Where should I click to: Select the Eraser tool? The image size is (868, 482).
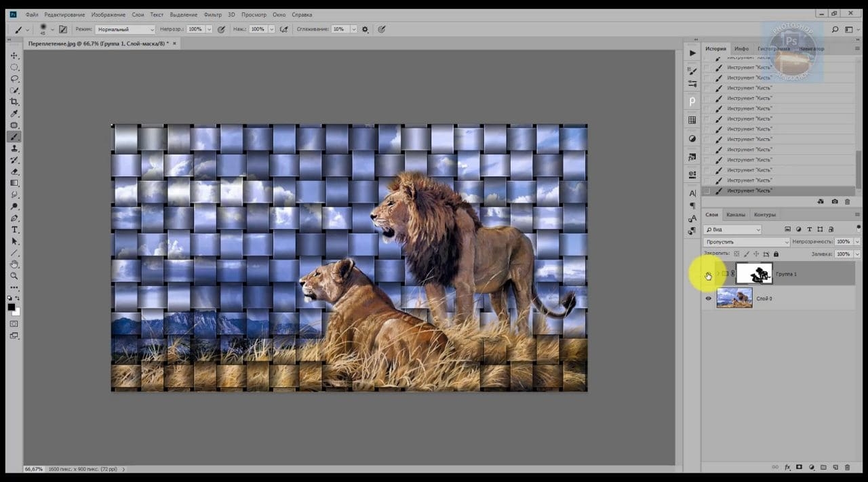[14, 172]
